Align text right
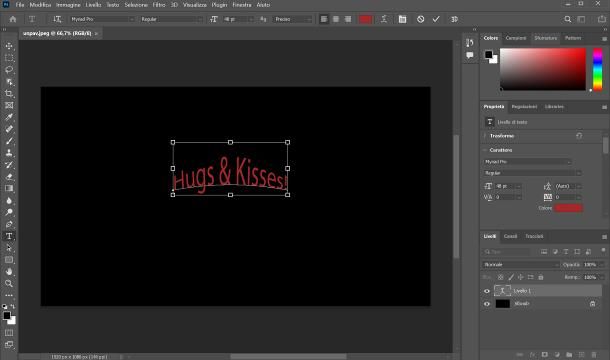 point(348,19)
